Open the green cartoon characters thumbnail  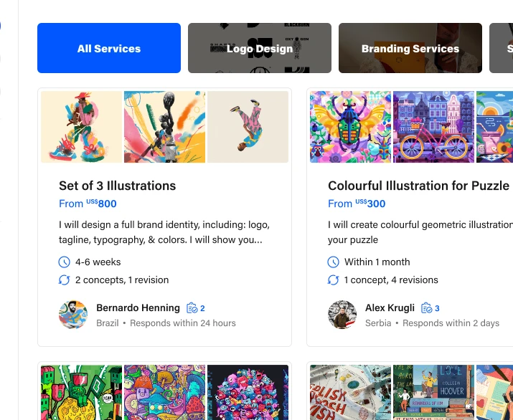point(81,392)
